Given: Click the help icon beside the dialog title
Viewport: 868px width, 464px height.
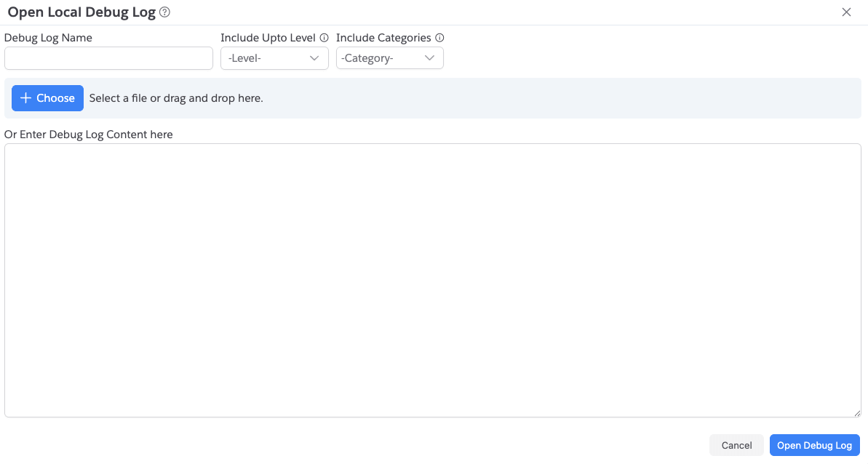Looking at the screenshot, I should 164,12.
